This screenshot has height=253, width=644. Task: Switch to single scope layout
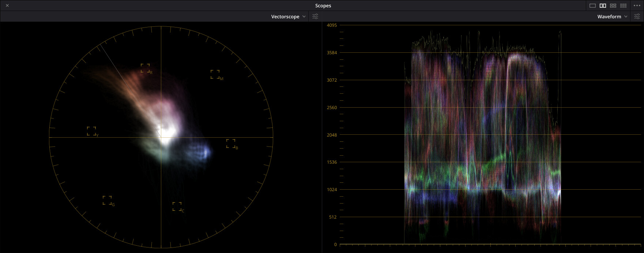tap(593, 5)
